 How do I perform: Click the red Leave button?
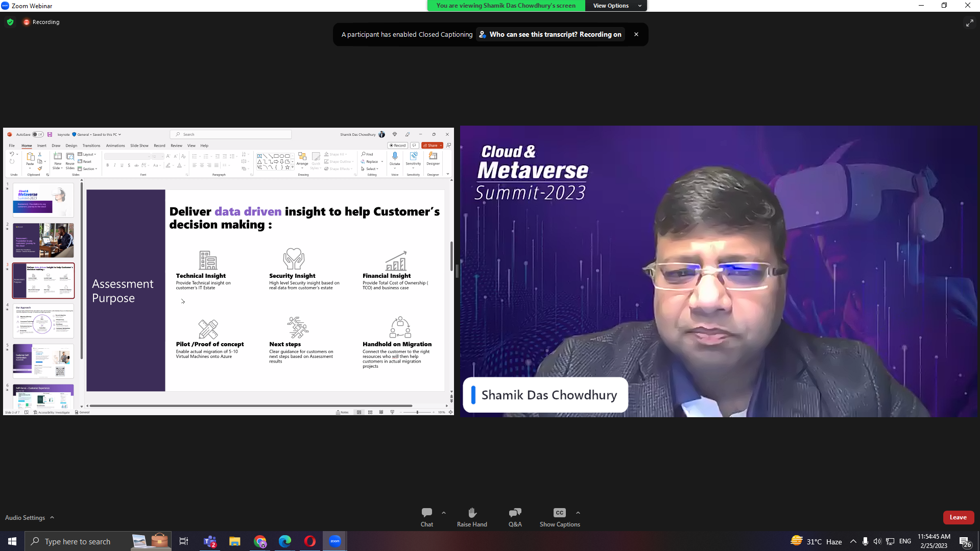958,517
